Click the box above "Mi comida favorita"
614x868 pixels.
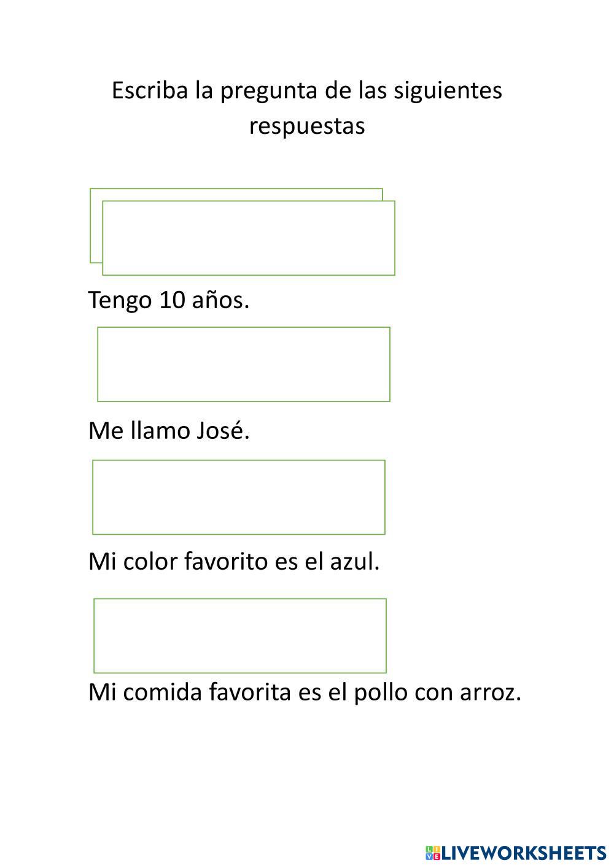click(240, 636)
